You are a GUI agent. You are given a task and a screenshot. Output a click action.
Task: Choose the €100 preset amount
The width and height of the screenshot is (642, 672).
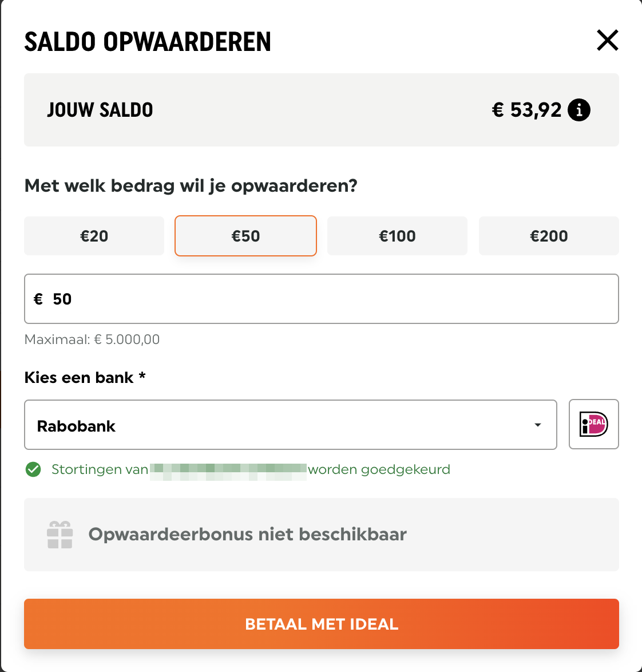tap(397, 236)
